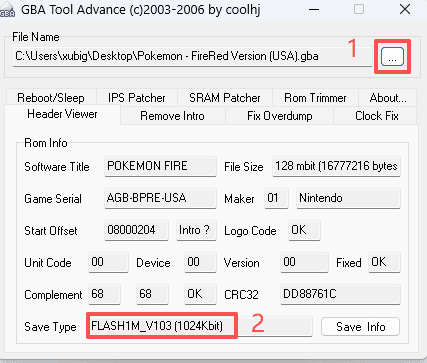Click the Fixed OK field
The height and width of the screenshot is (363, 427).
pos(384,262)
